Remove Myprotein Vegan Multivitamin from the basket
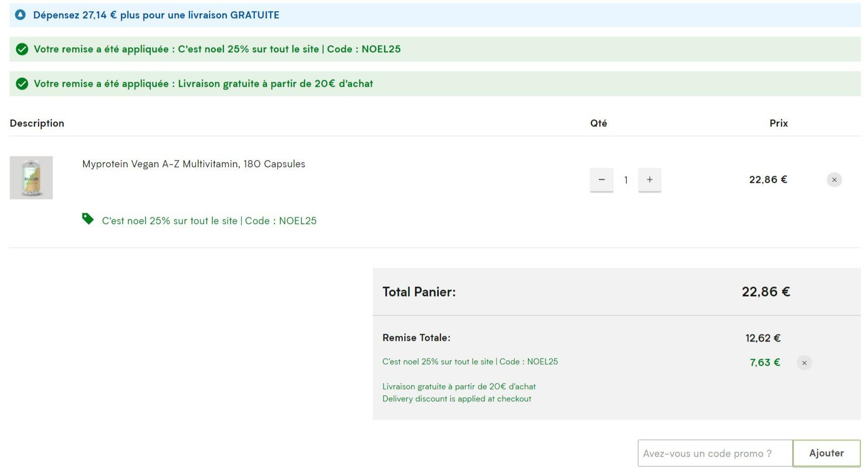 pos(834,180)
